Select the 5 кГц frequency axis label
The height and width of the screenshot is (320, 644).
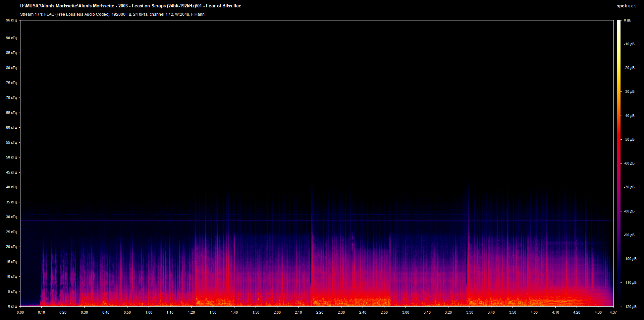pos(12,292)
